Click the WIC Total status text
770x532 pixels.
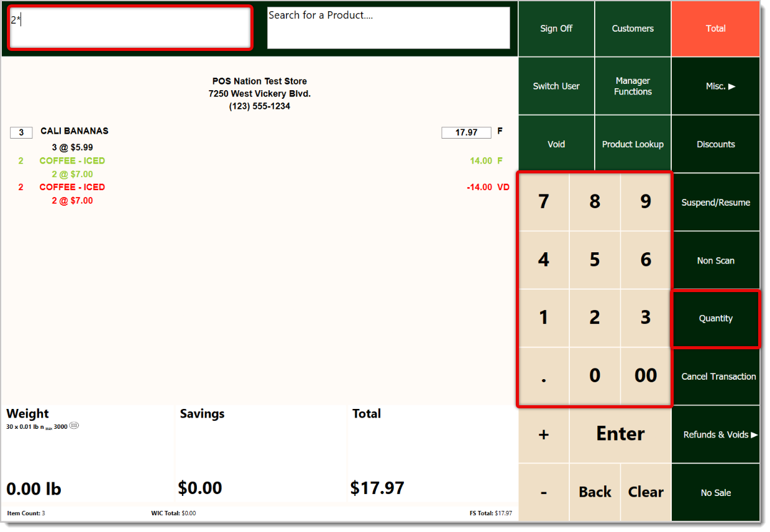click(x=173, y=513)
